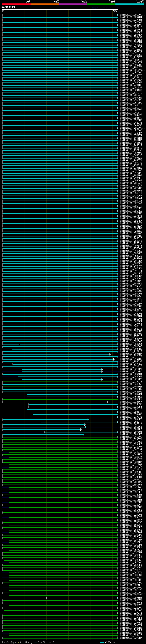Select hit label UniRef100_A7QPB7
Image resolution: width=146 pixels, height=644 pixels.
click(131, 133)
